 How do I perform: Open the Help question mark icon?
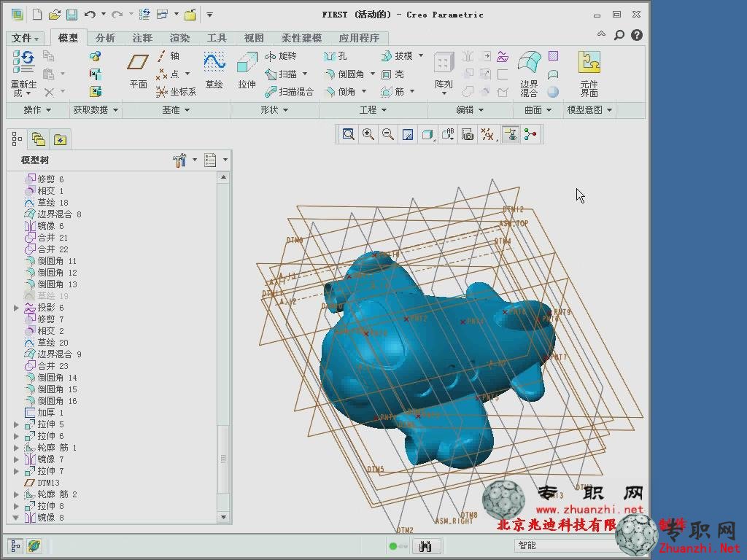[637, 35]
